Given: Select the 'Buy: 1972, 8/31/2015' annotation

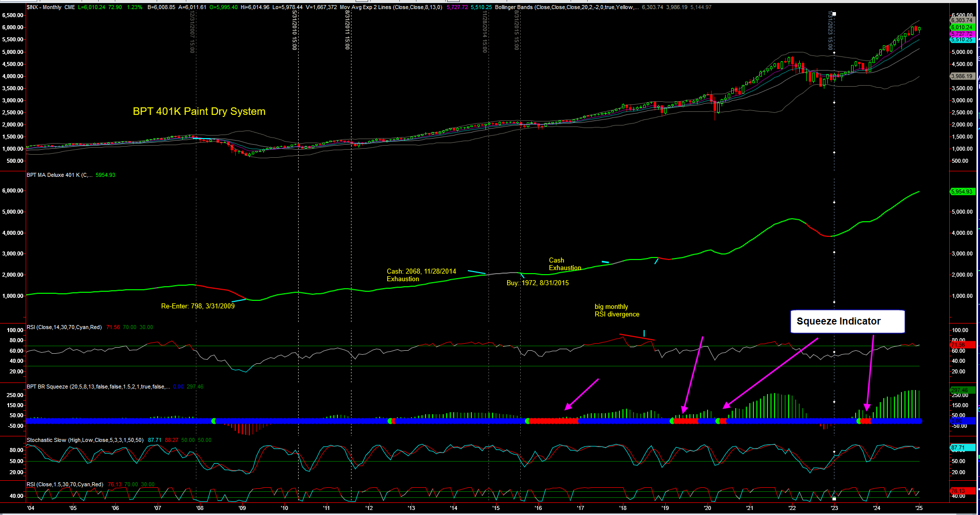Looking at the screenshot, I should (x=537, y=283).
